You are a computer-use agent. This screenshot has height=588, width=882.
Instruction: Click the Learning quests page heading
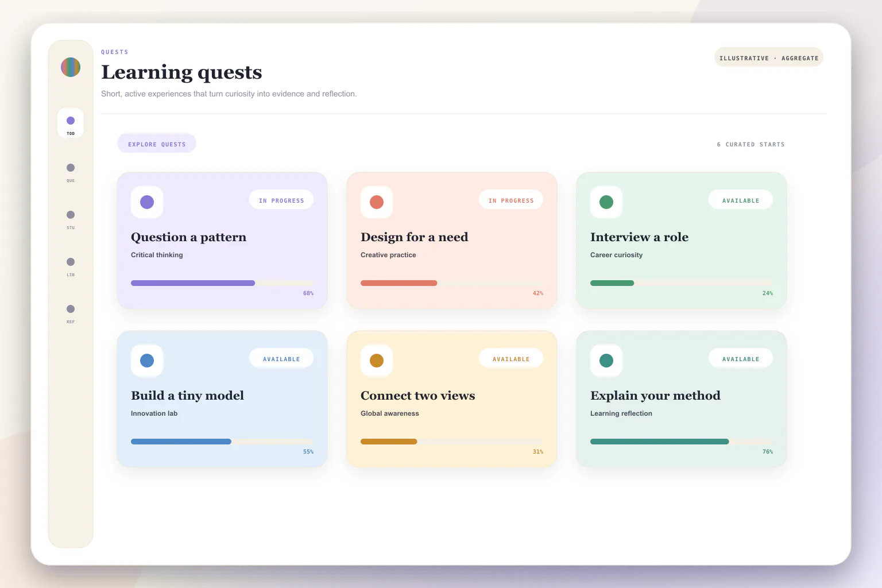coord(181,72)
